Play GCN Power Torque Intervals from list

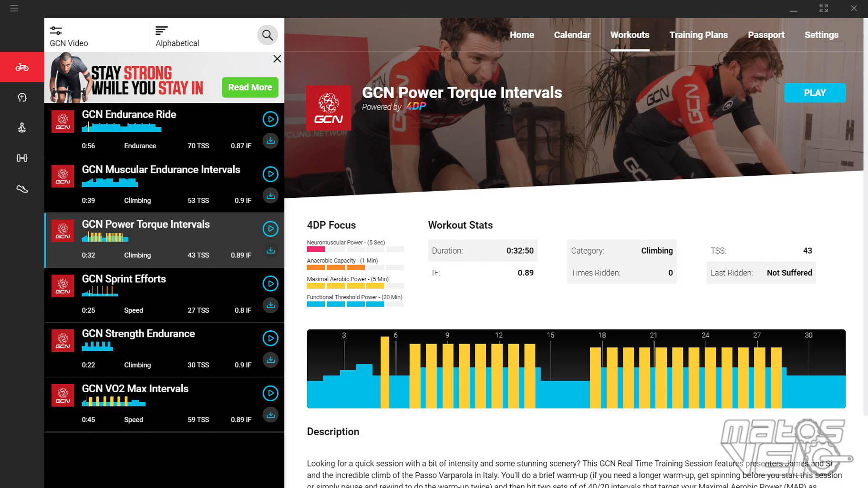click(x=270, y=229)
